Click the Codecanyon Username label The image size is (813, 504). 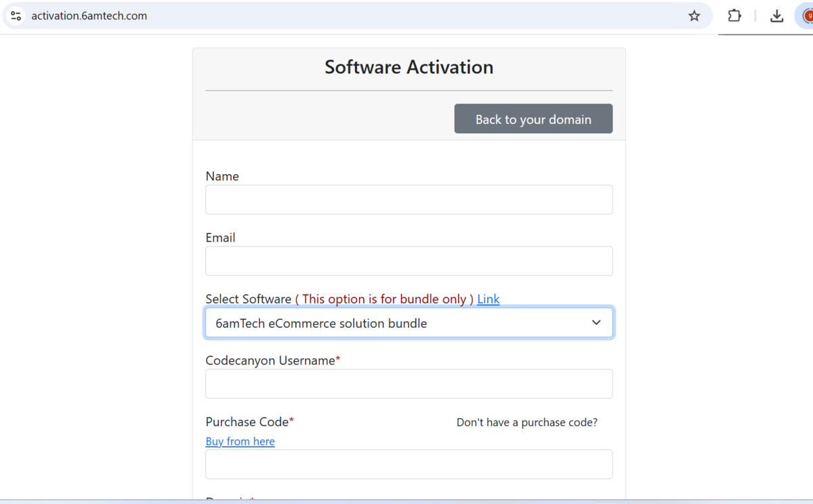[x=270, y=361]
